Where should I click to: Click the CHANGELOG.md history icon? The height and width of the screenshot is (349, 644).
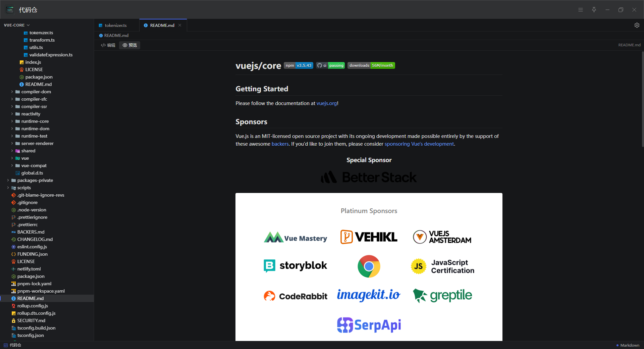[13, 239]
